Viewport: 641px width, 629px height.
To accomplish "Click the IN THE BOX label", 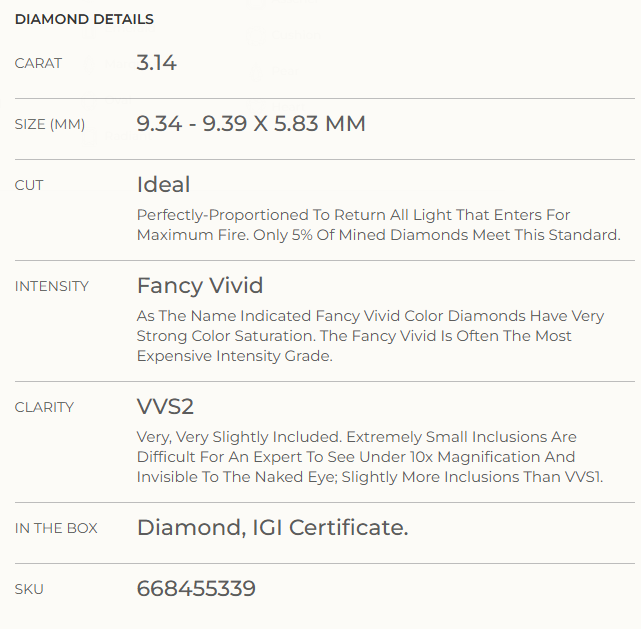I will [x=56, y=528].
